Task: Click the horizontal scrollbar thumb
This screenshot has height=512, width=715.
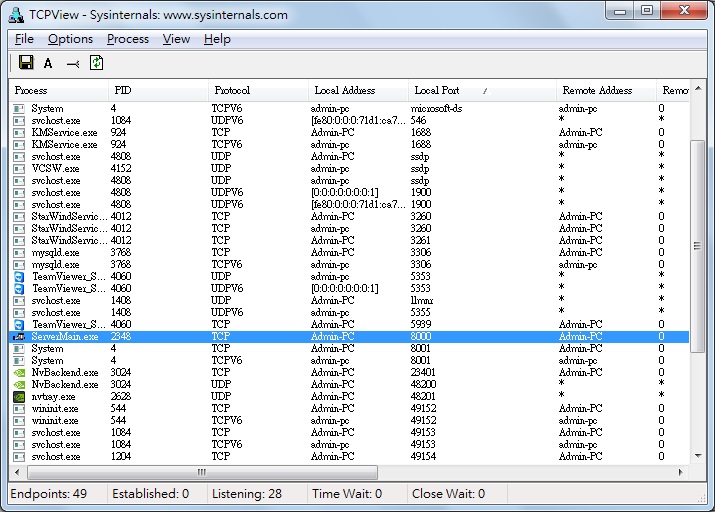Action: pyautogui.click(x=202, y=472)
